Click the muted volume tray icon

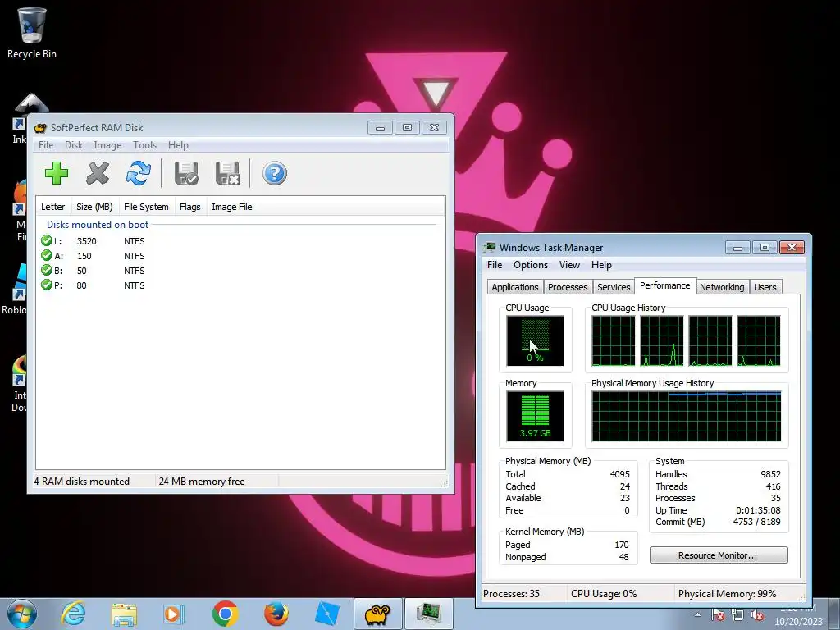[757, 615]
